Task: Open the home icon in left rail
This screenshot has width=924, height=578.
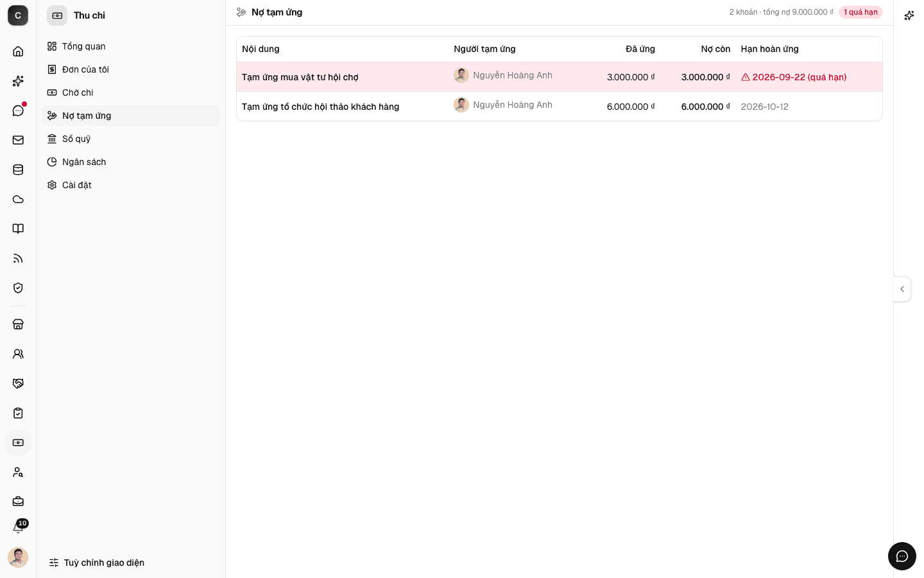Action: coord(18,51)
